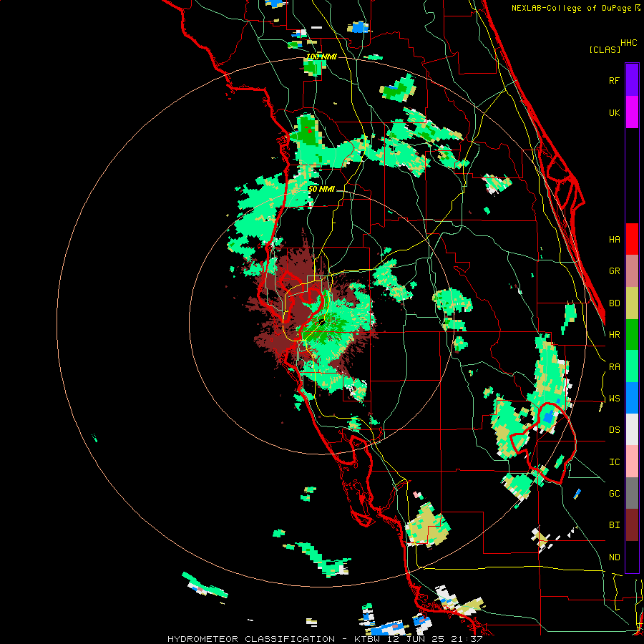Screen dimensions: 644x644
Task: Click the GC gray legend swatch
Action: 632,493
